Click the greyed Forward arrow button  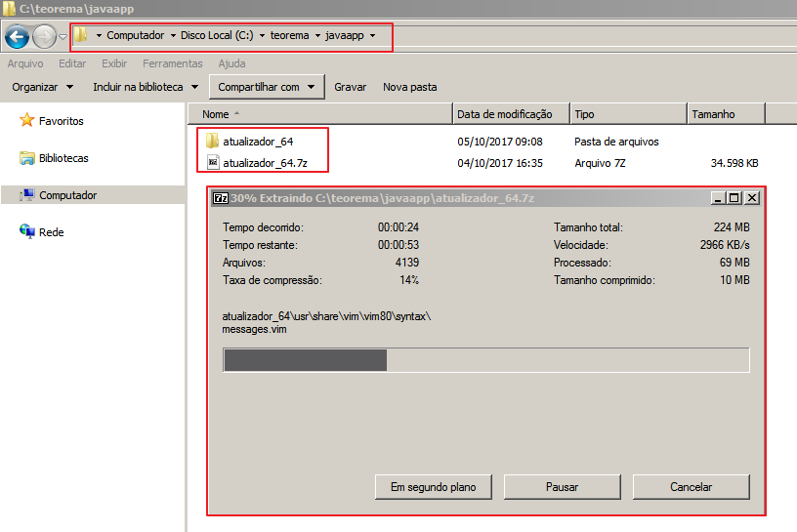[x=44, y=36]
